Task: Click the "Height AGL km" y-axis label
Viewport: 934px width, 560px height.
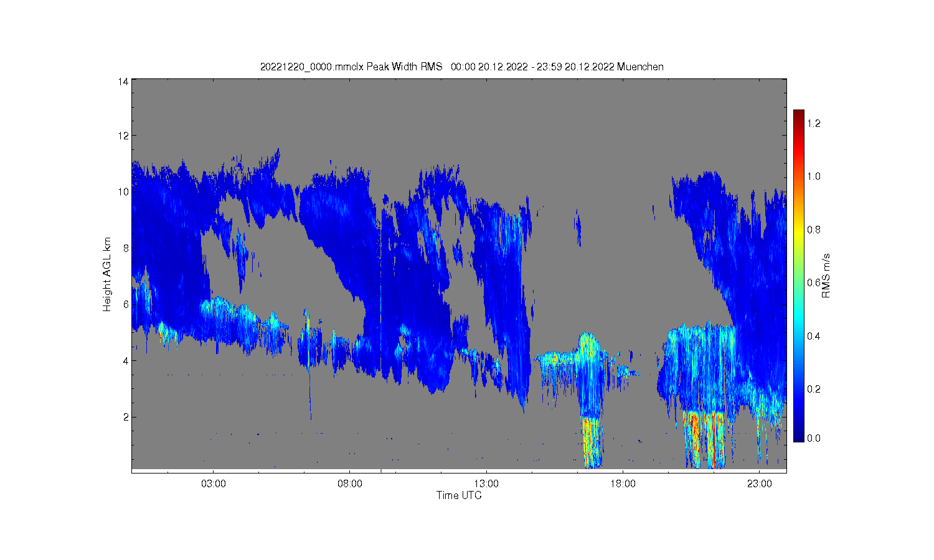Action: [x=107, y=274]
